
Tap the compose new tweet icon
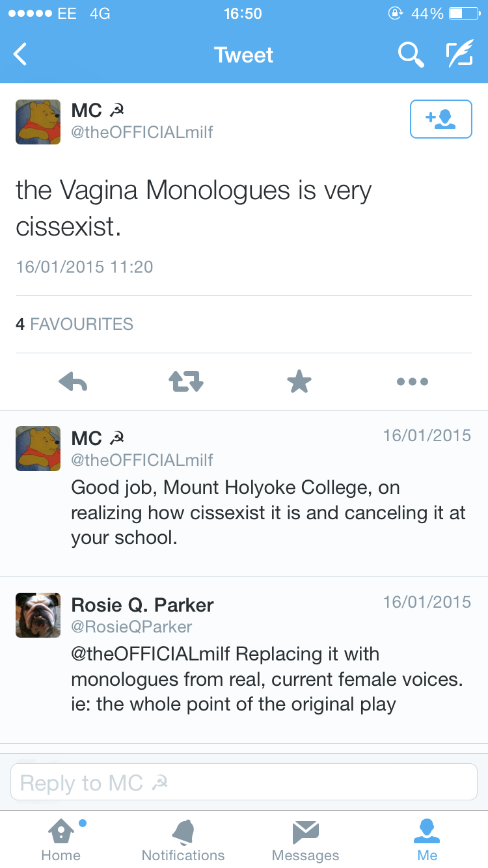[459, 55]
